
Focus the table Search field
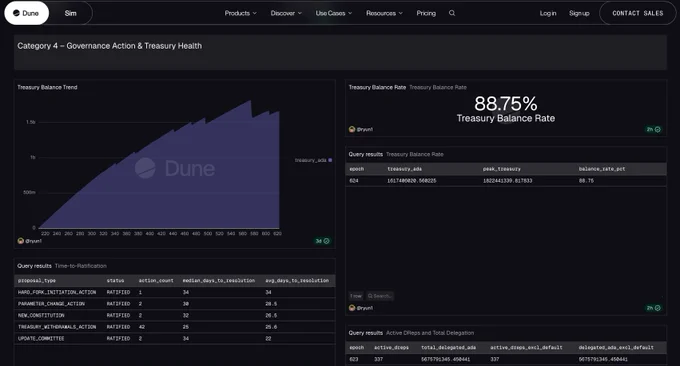pos(380,296)
